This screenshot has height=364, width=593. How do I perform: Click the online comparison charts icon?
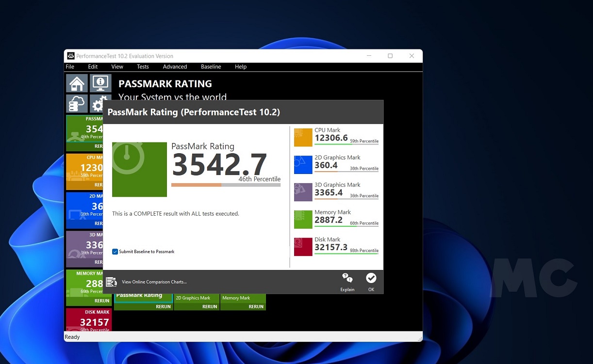coord(112,282)
